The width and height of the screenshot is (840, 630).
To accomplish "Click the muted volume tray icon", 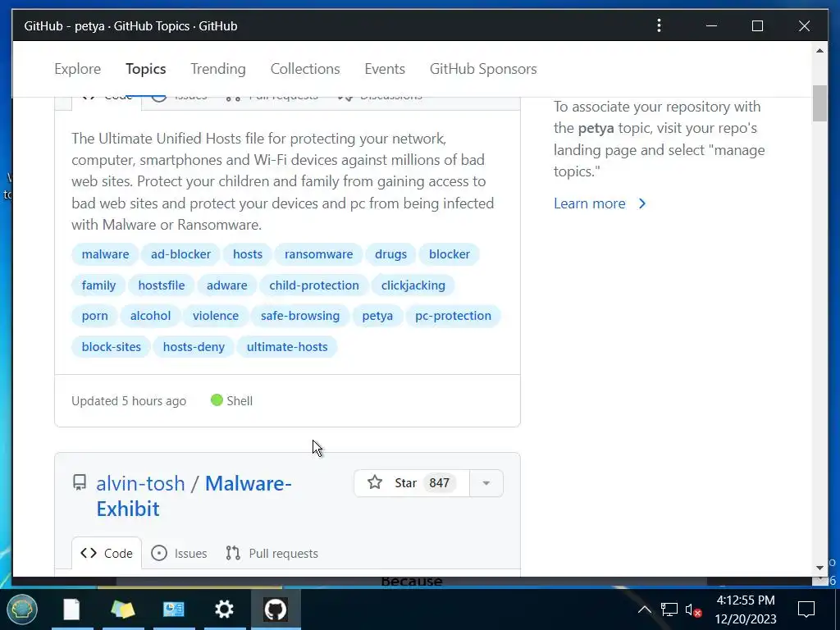I will (694, 610).
